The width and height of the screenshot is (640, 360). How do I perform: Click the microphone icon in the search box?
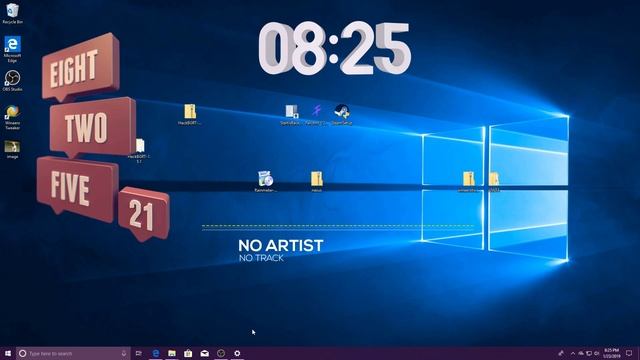[x=124, y=353]
